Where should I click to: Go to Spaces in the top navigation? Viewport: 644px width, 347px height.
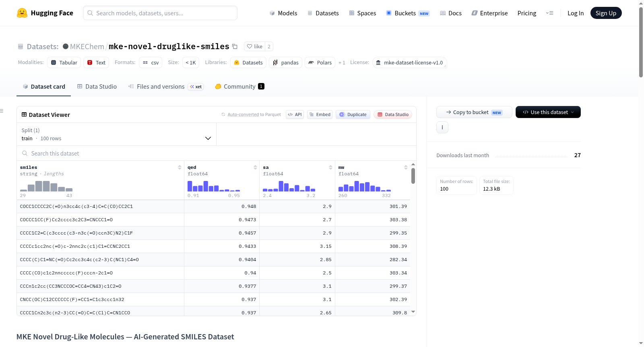pos(362,13)
